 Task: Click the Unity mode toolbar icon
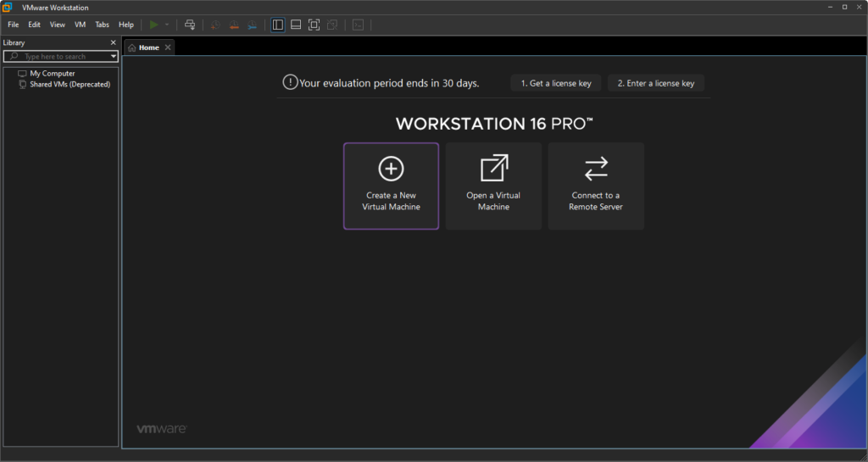[x=332, y=25]
